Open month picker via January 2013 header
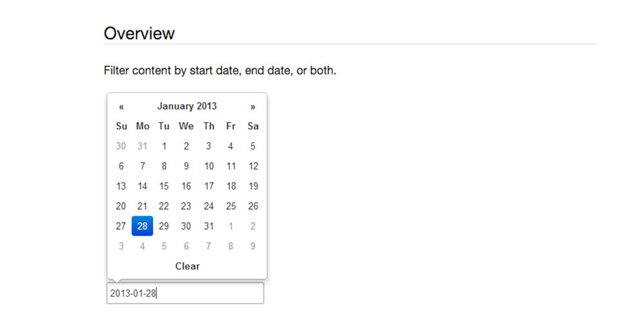This screenshot has height=316, width=644. [187, 106]
